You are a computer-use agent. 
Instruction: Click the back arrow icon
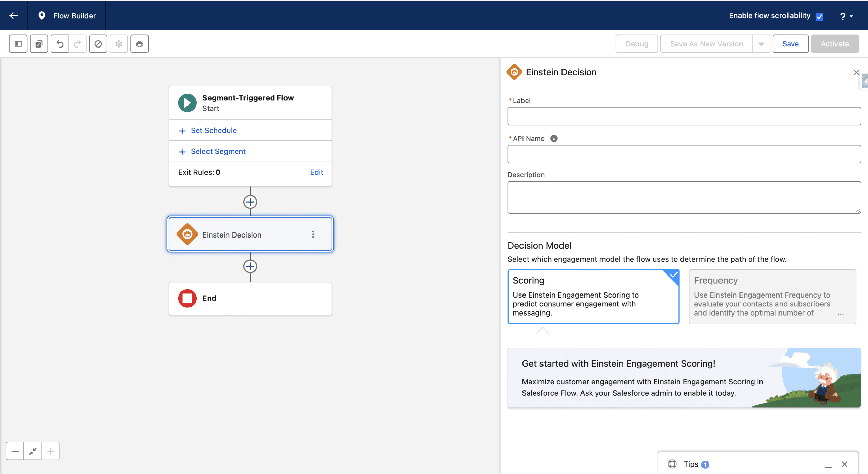pyautogui.click(x=14, y=16)
